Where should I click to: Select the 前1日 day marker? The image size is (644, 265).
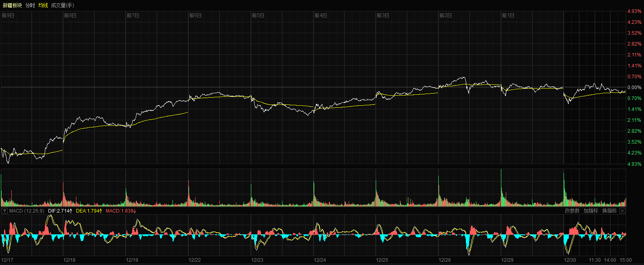(508, 16)
